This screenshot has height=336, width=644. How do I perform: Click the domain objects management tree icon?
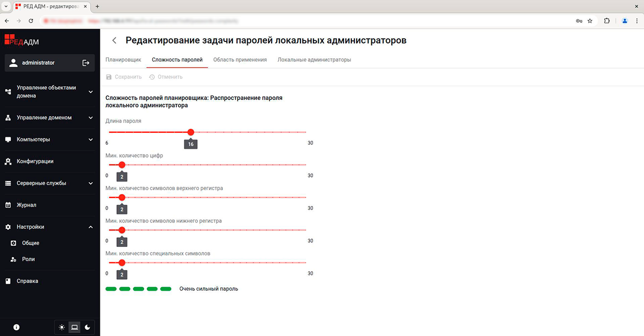8,92
